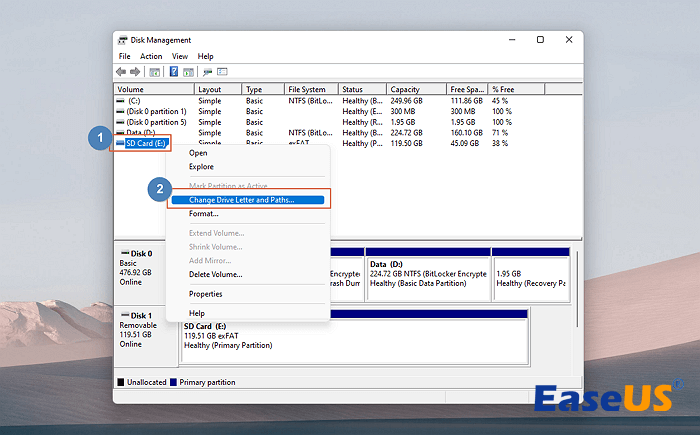Sort by the File System column header
700x435 pixels.
click(306, 89)
